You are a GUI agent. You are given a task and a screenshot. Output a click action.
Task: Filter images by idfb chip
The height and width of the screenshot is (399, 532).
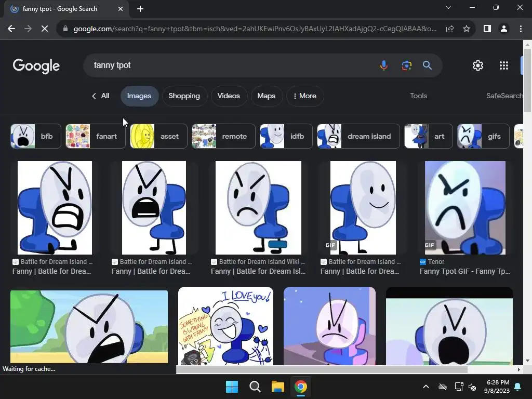tap(286, 136)
